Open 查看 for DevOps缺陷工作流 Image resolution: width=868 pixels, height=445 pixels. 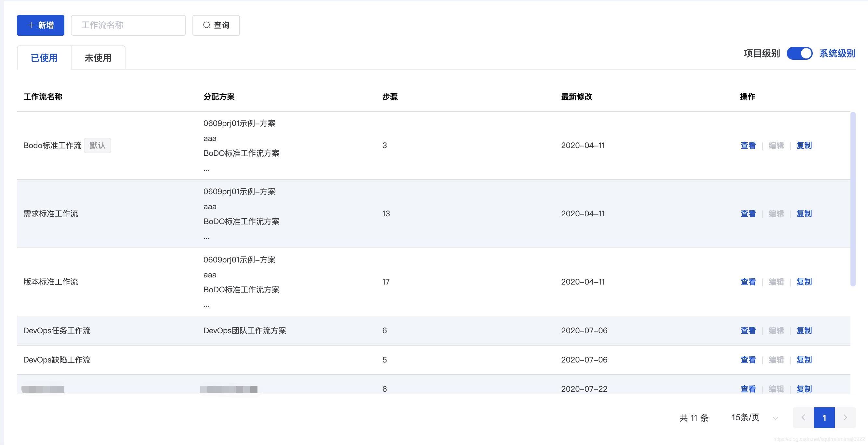click(x=748, y=360)
